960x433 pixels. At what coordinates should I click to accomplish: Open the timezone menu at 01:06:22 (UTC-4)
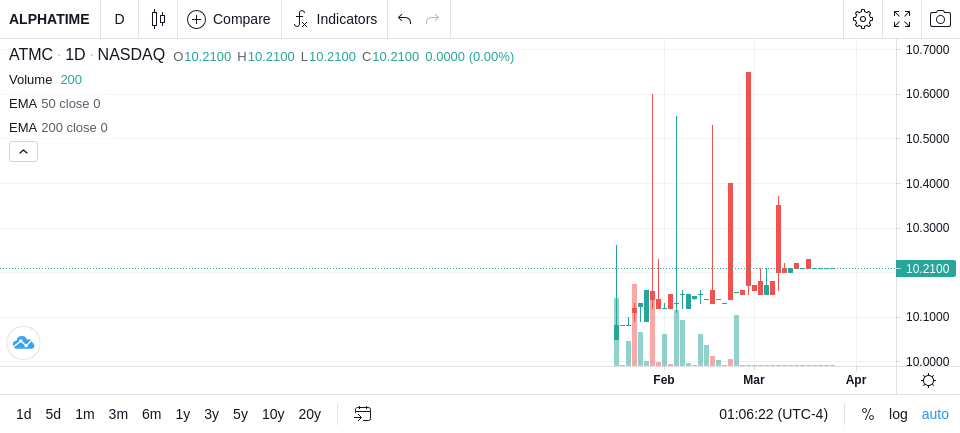point(773,415)
